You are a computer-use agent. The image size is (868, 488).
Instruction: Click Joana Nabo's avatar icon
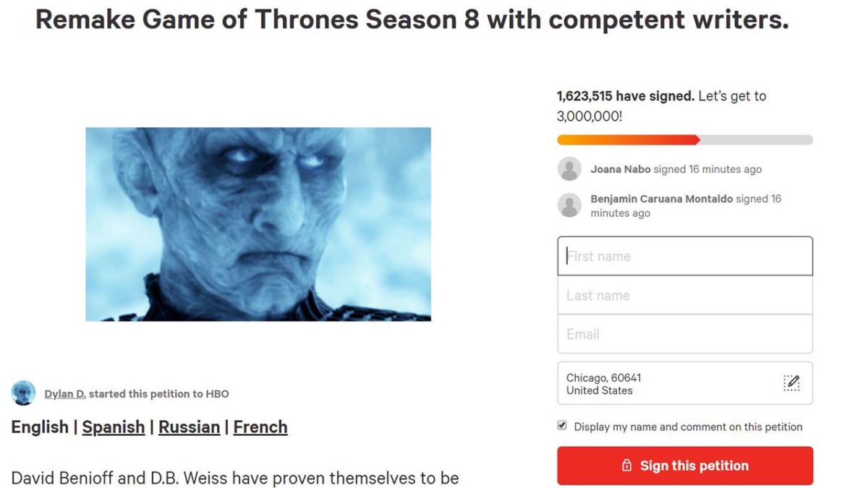tap(569, 168)
